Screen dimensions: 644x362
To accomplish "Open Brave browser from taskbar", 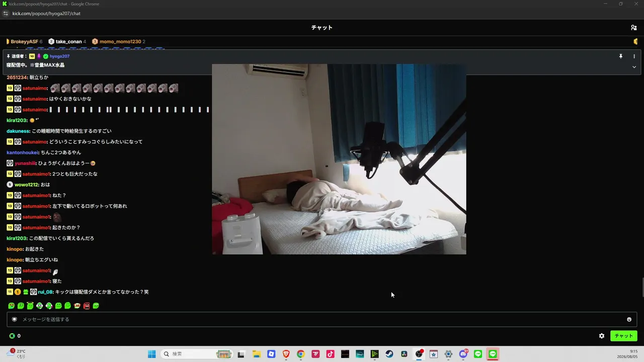I will (286, 354).
